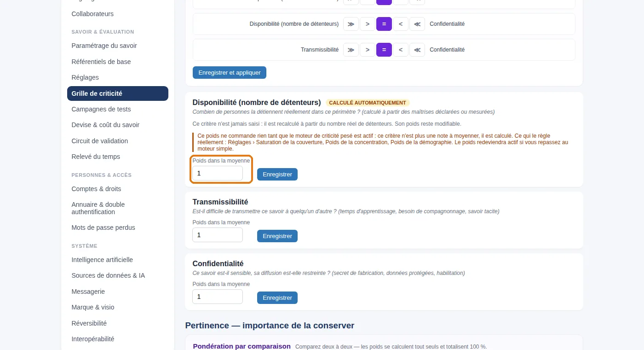Select = in the Transmissibilité comparison row
This screenshot has width=644, height=350.
click(384, 50)
